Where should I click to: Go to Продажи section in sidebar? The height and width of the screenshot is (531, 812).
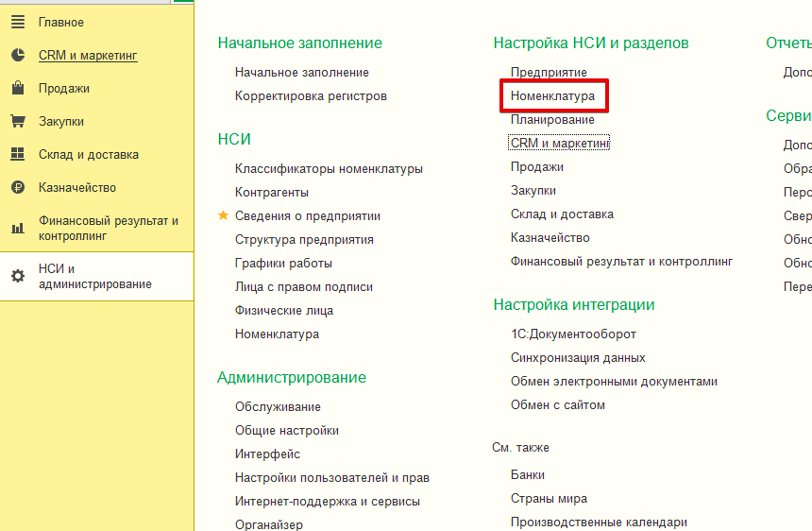(x=64, y=89)
